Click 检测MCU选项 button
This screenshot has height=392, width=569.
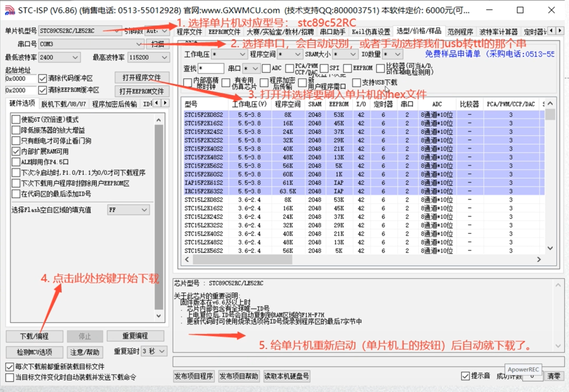pyautogui.click(x=34, y=352)
